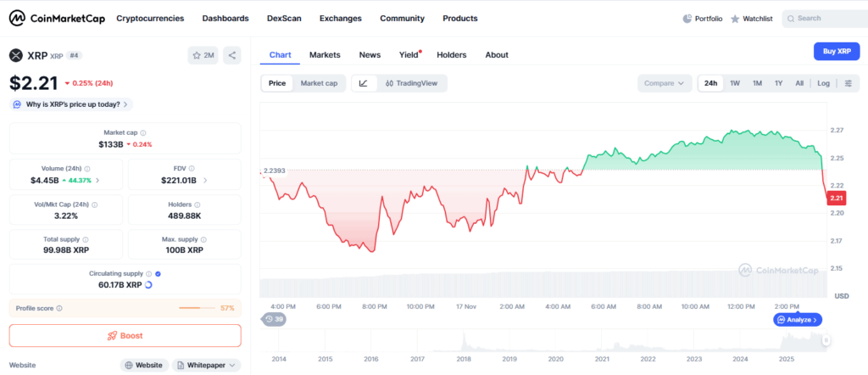Click the history clock 39 badge
868x375 pixels.
(x=274, y=319)
